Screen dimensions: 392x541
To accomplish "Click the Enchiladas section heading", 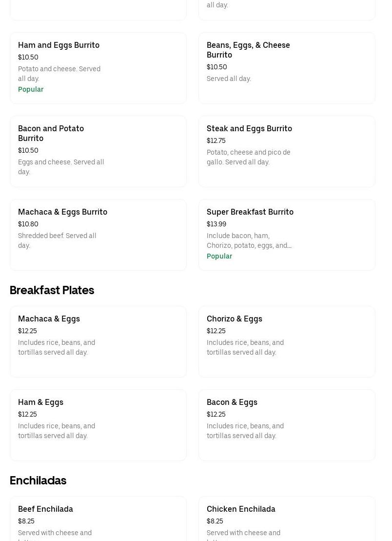I will 38,481.
